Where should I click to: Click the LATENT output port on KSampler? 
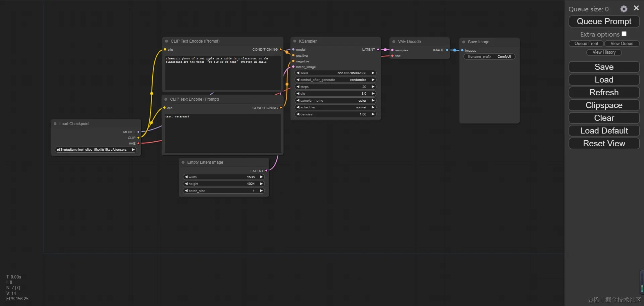[x=378, y=50]
